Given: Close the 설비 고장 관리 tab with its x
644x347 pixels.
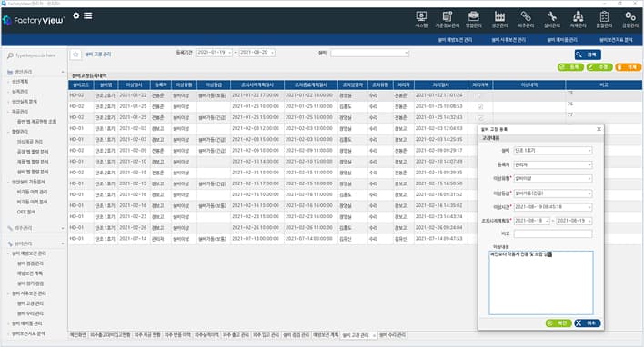Looking at the screenshot, I should point(374,335).
